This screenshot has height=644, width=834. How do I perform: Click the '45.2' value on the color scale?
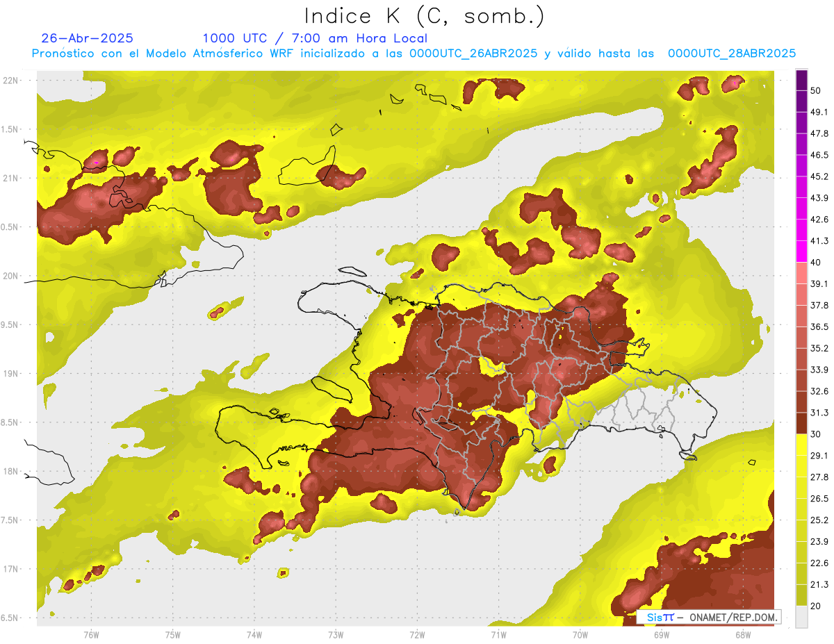(819, 176)
